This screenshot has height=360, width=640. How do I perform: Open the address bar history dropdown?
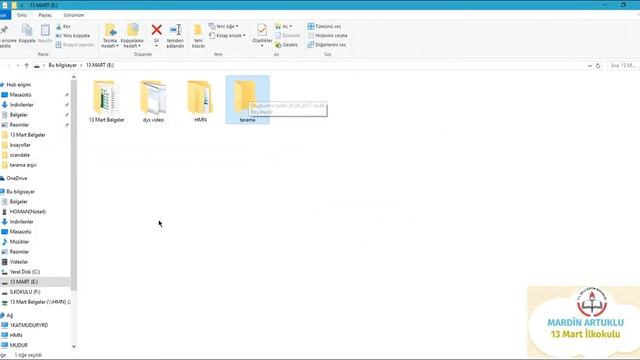click(x=589, y=66)
